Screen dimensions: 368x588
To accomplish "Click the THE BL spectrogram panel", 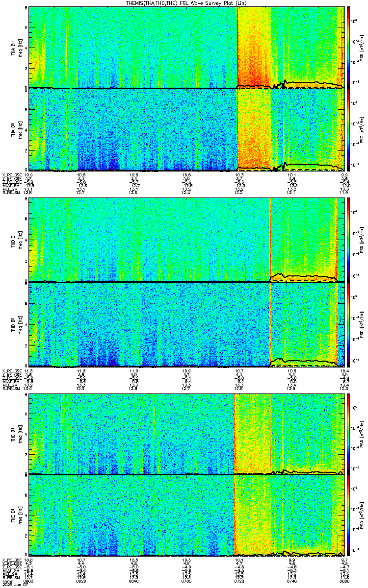I will (185, 434).
